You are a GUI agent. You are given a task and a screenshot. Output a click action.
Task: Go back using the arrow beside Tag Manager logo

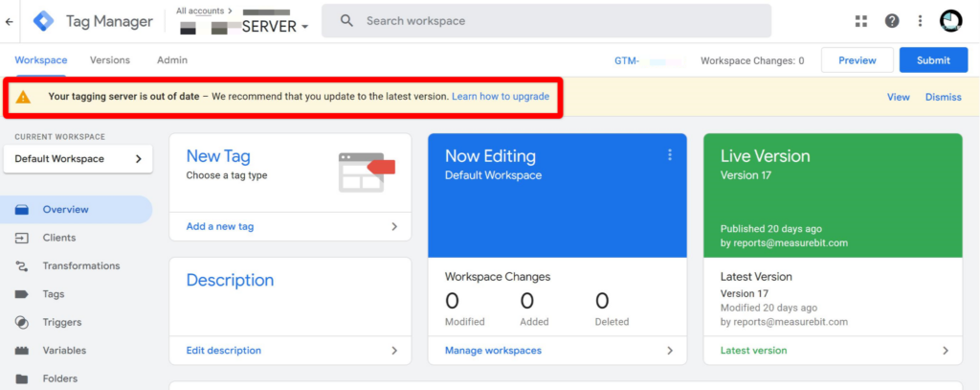(x=9, y=21)
